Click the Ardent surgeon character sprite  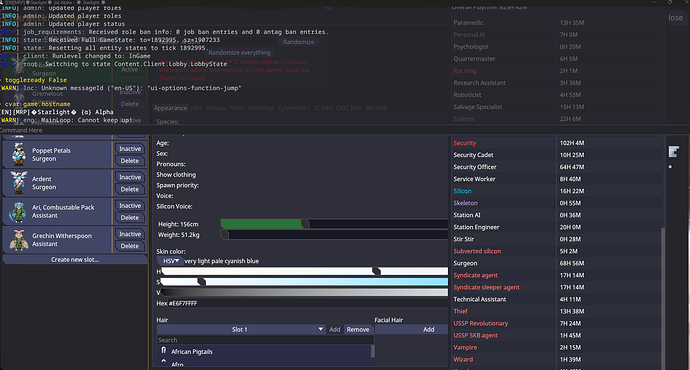coord(18,183)
